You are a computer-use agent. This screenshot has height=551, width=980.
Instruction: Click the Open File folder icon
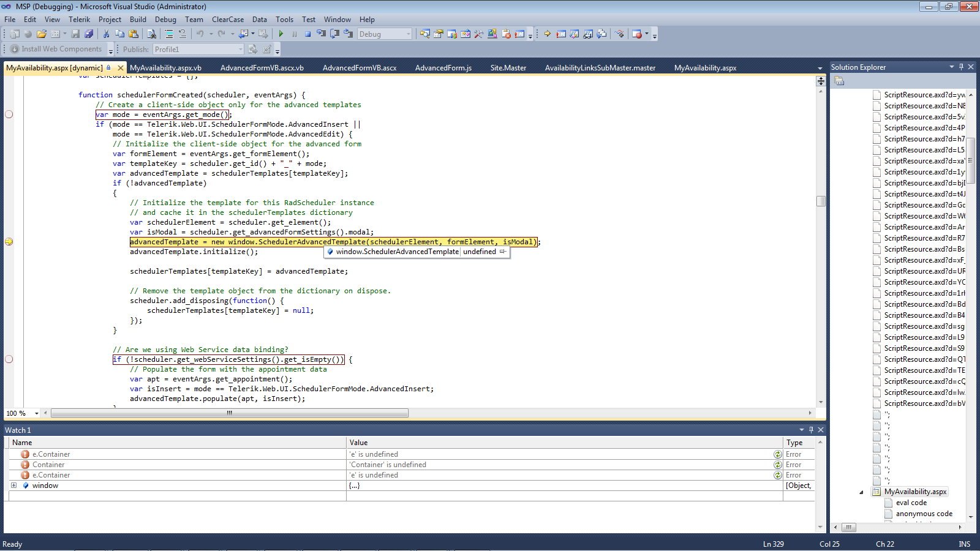tap(41, 34)
